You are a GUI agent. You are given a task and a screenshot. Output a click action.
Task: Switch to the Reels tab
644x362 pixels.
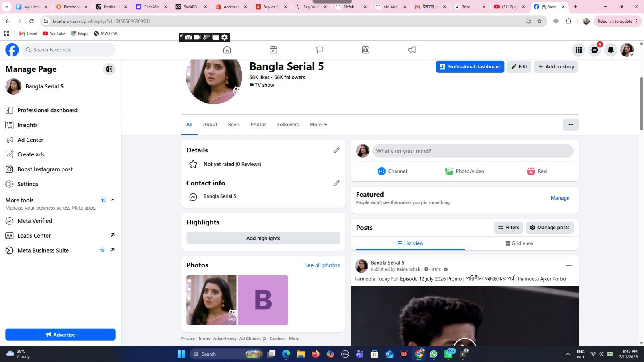click(234, 125)
